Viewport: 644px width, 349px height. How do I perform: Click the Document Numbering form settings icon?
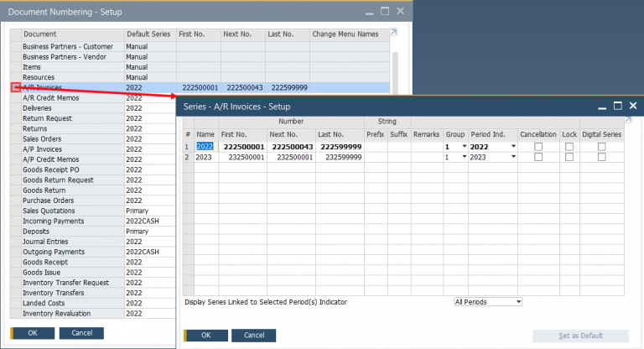(x=394, y=34)
